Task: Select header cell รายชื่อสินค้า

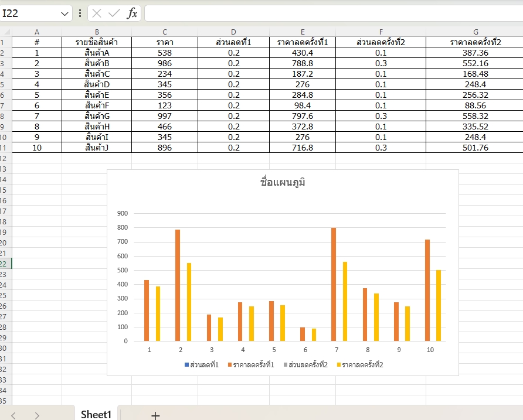Action: click(97, 42)
